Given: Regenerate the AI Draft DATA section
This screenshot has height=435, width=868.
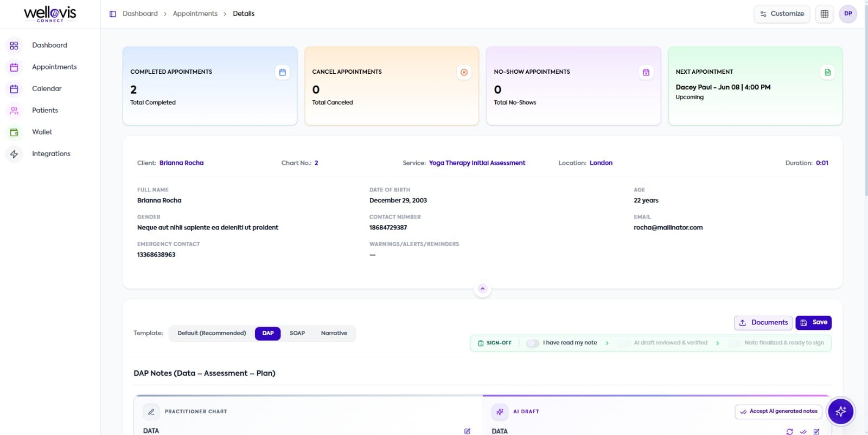Looking at the screenshot, I should coord(789,432).
